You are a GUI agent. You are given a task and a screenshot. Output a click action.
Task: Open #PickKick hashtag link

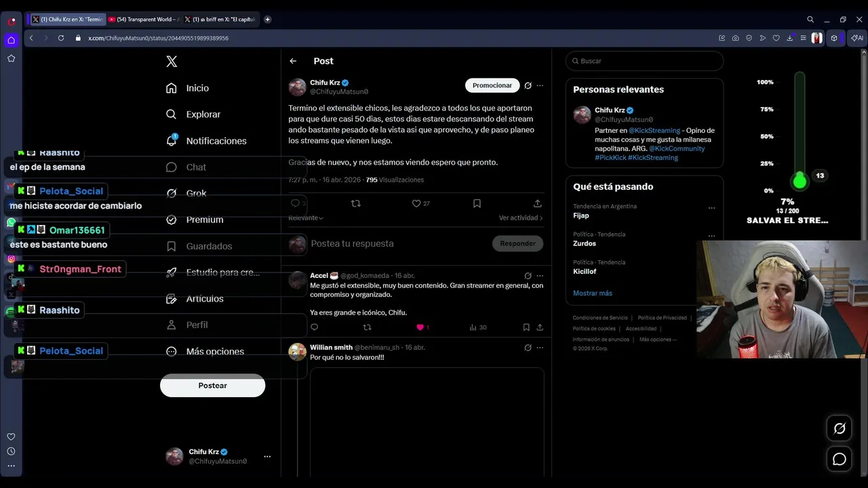[x=610, y=157]
